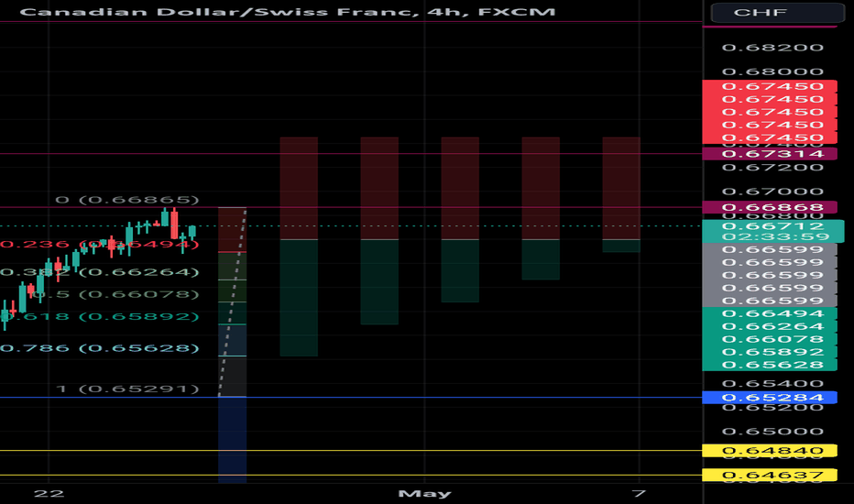Click the '7' date on time axis
Screen dimensions: 854x504
click(639, 494)
